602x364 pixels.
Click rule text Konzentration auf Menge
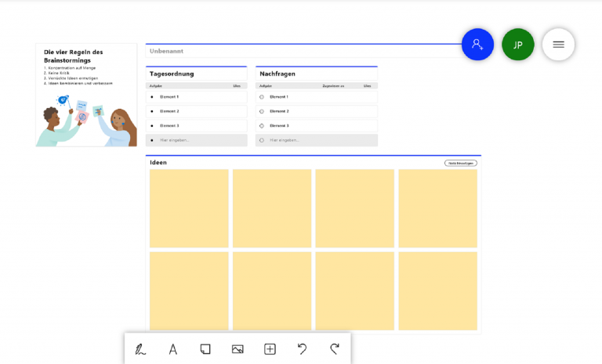click(72, 68)
